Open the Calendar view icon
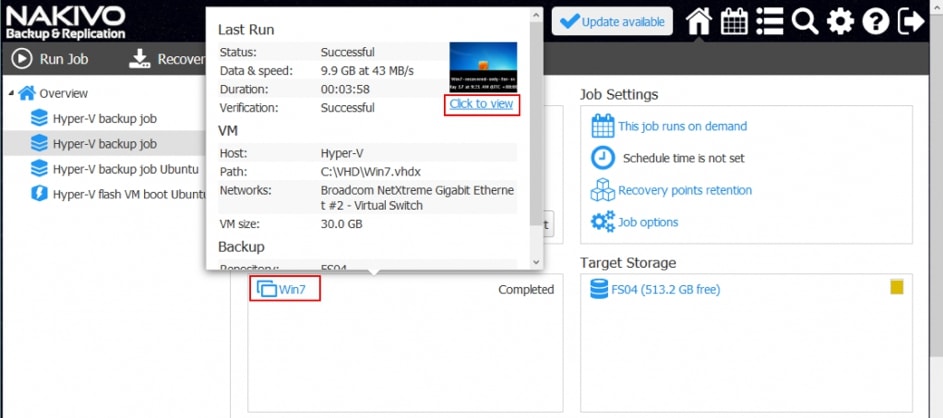 [734, 21]
